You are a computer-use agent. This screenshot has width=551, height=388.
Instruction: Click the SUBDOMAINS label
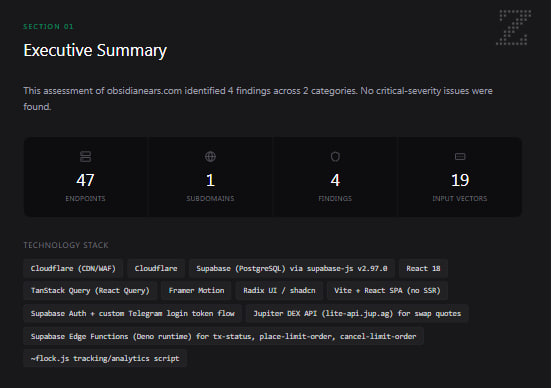210,199
